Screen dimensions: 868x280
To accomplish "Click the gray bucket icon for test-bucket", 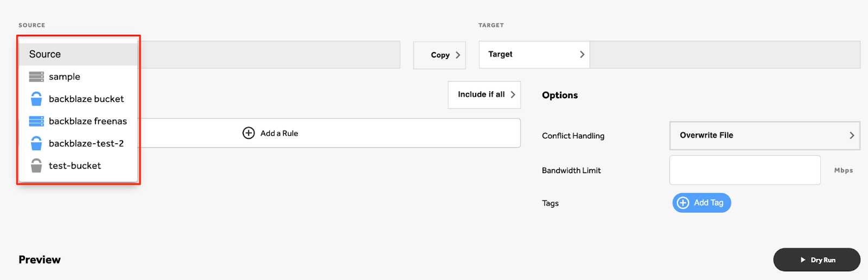I will point(36,166).
